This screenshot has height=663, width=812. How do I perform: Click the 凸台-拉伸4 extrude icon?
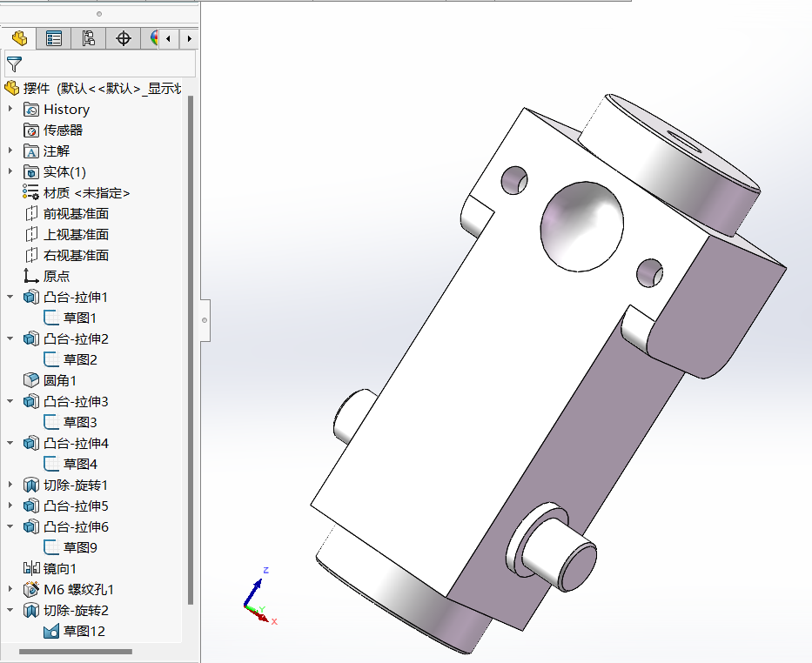click(x=31, y=443)
